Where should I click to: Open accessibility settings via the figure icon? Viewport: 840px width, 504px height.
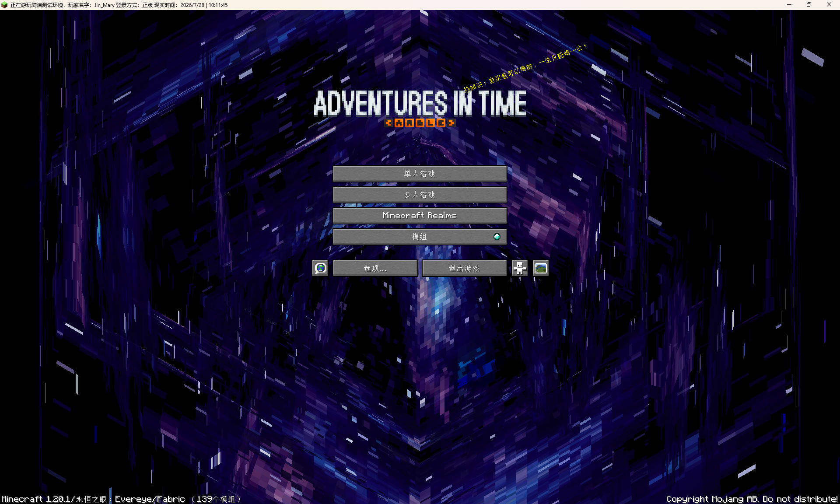[520, 268]
